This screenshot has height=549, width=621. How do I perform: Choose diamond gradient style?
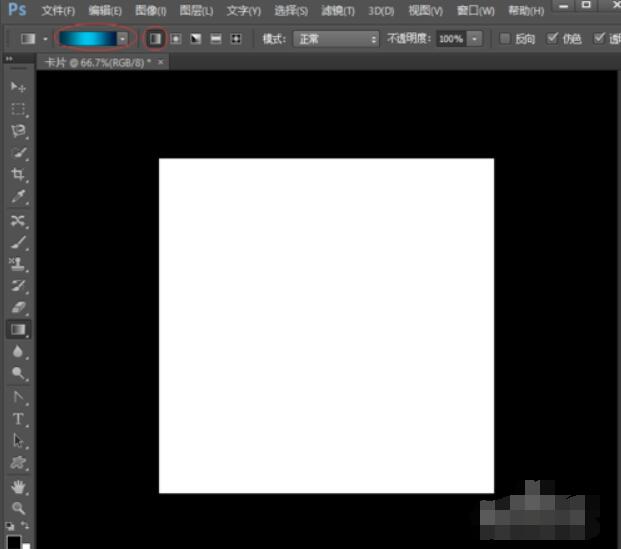click(236, 39)
